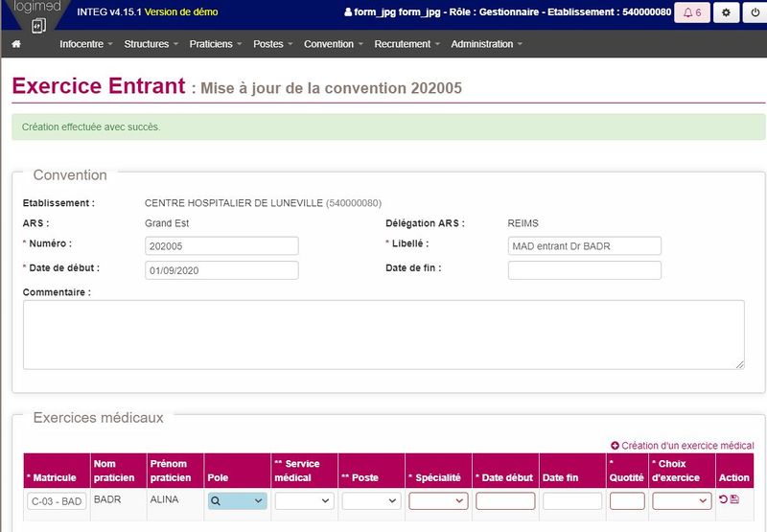Expand the Service médical dropdown

coord(304,500)
